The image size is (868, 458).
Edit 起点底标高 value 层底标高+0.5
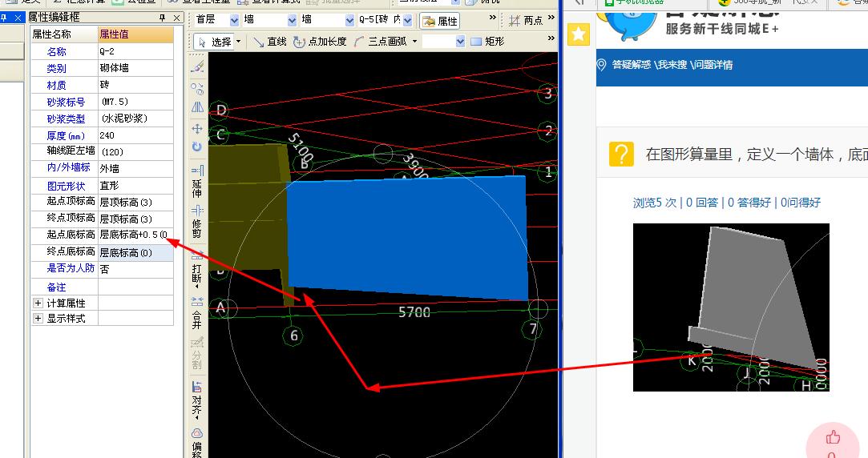point(135,235)
